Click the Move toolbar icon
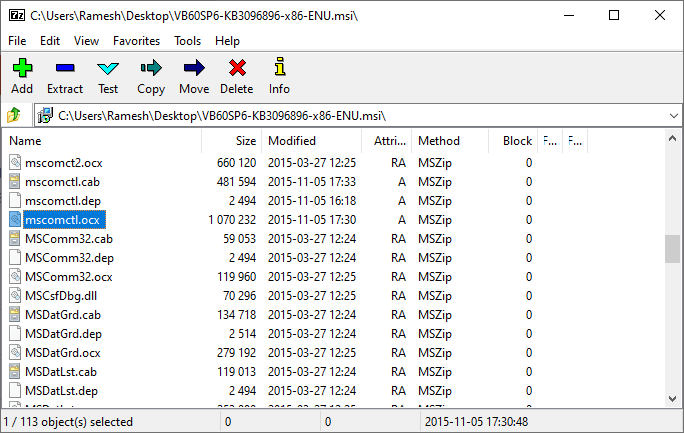Screen dimensions: 684x433 tap(194, 68)
